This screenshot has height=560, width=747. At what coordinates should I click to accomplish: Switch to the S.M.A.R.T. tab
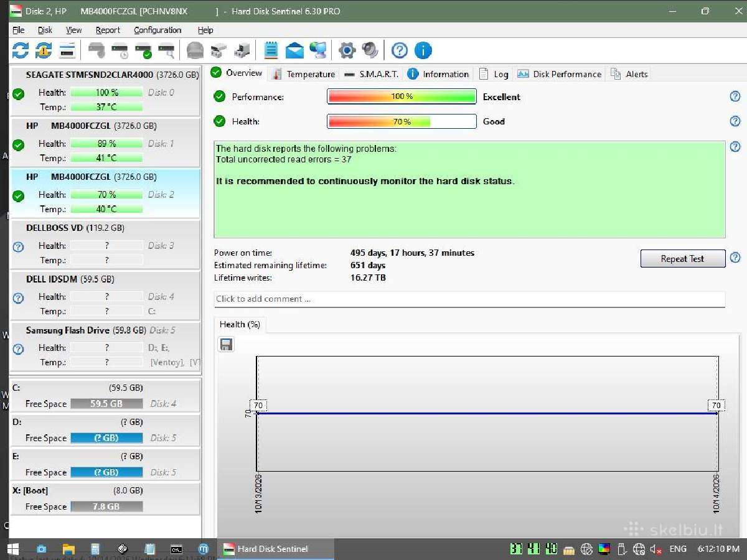click(371, 74)
